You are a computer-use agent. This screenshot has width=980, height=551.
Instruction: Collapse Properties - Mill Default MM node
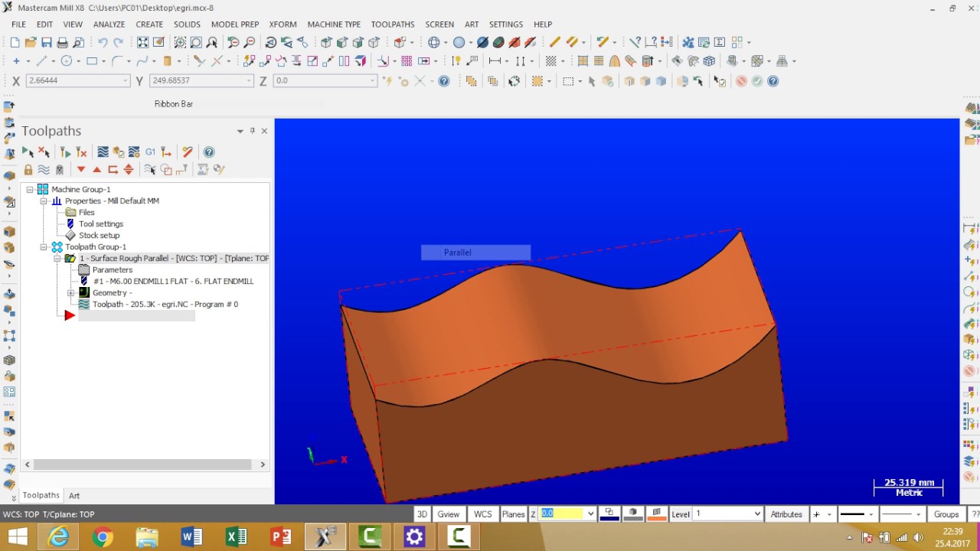44,201
